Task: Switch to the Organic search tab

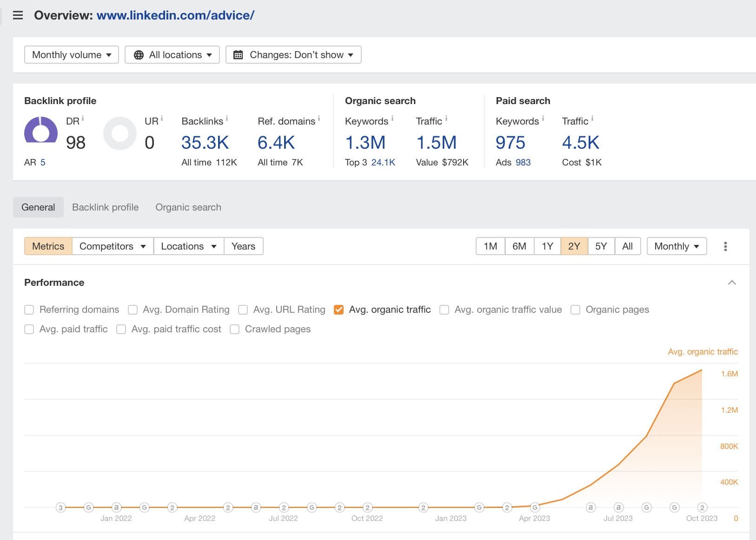Action: point(188,207)
